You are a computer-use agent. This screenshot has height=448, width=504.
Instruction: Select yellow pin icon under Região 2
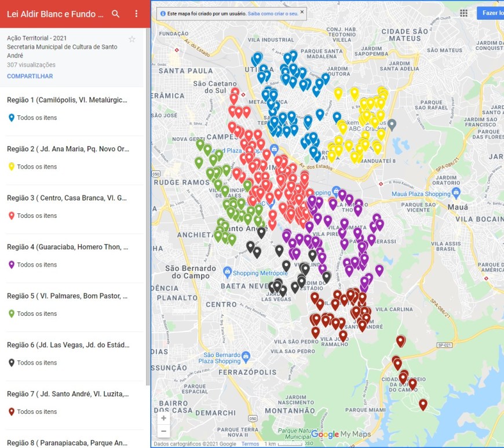[x=12, y=167]
